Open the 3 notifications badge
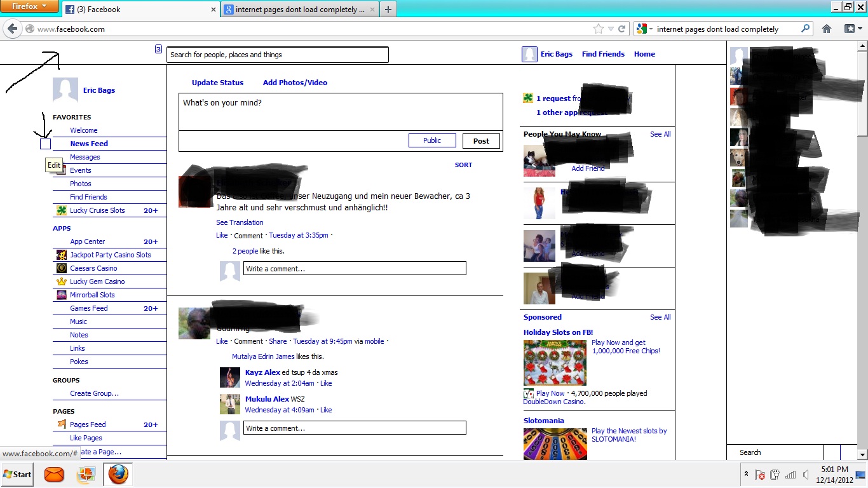Screen dimensions: 868x488 (x=158, y=49)
